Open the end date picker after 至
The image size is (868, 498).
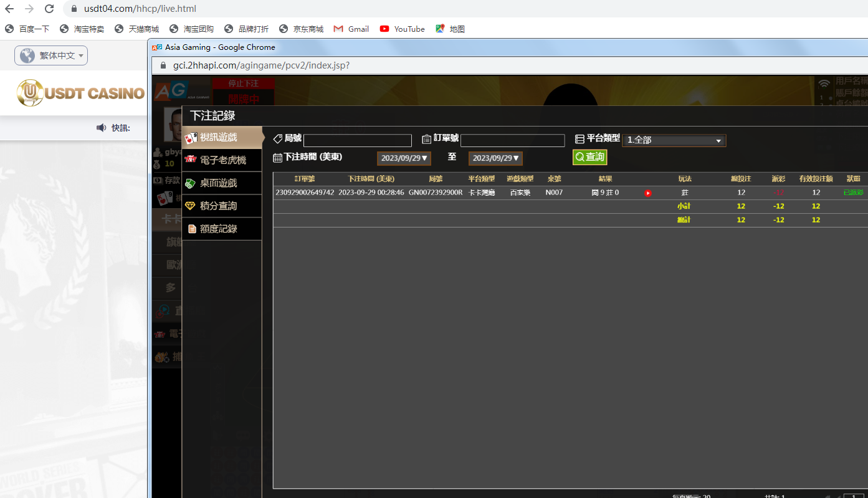tap(495, 158)
